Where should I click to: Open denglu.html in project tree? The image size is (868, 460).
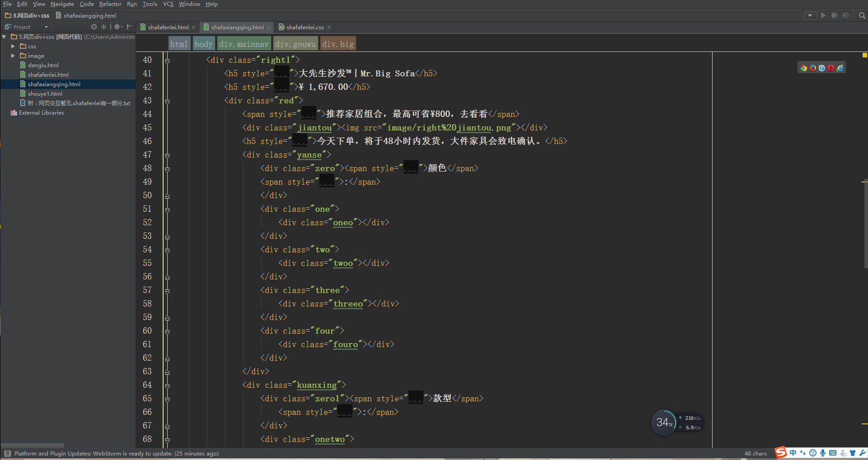(43, 65)
